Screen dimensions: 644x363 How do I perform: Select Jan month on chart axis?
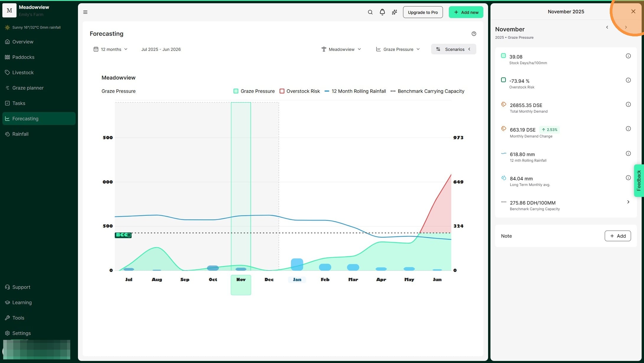297,280
